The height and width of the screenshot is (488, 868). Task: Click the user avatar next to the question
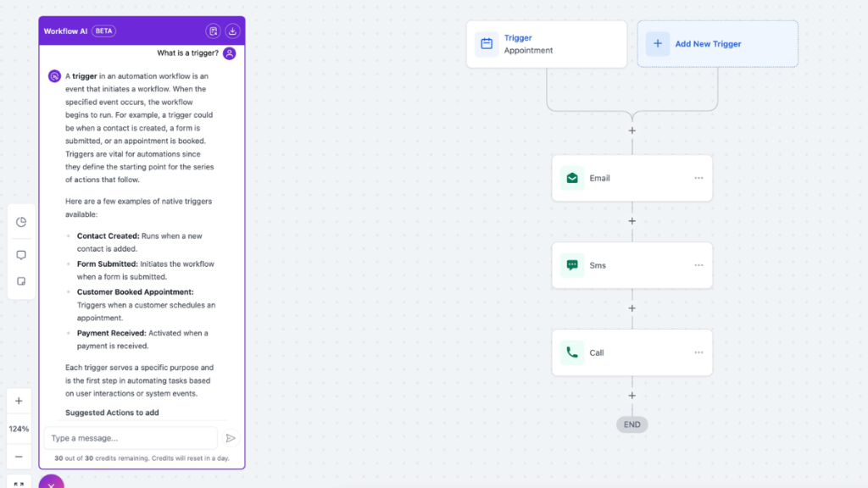pyautogui.click(x=227, y=53)
